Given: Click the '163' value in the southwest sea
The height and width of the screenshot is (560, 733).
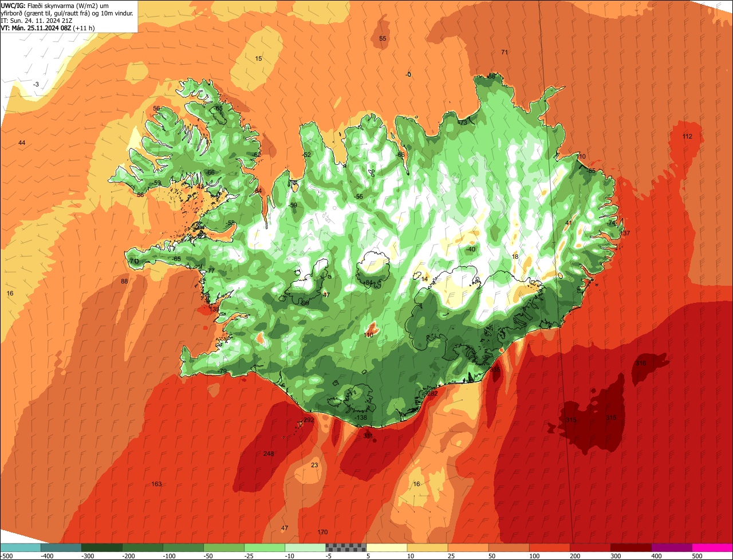Looking at the screenshot, I should pyautogui.click(x=156, y=484).
